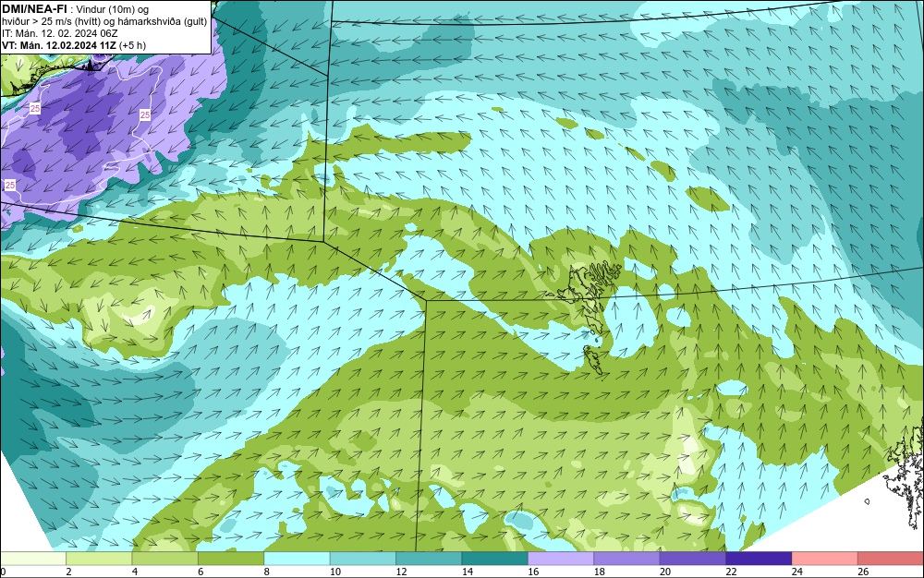
Task: Click the 18–20 m/s purple legend swatch
Action: click(x=627, y=559)
